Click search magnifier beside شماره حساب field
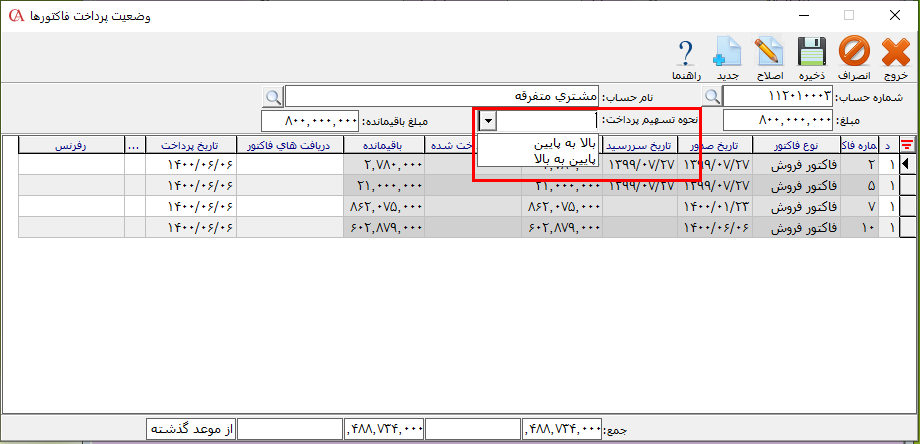 pyautogui.click(x=712, y=97)
